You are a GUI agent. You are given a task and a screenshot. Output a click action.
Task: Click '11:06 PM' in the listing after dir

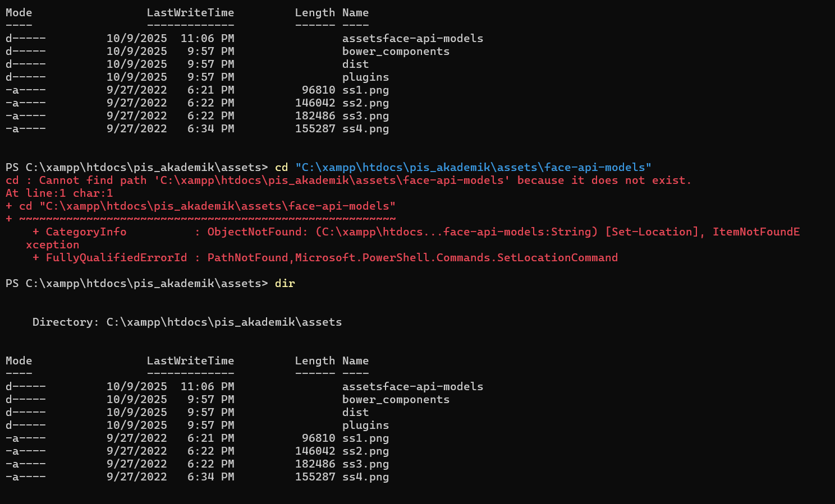tap(208, 386)
